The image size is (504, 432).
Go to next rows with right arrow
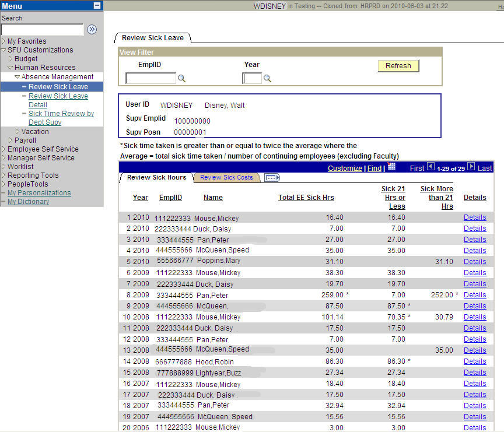471,167
